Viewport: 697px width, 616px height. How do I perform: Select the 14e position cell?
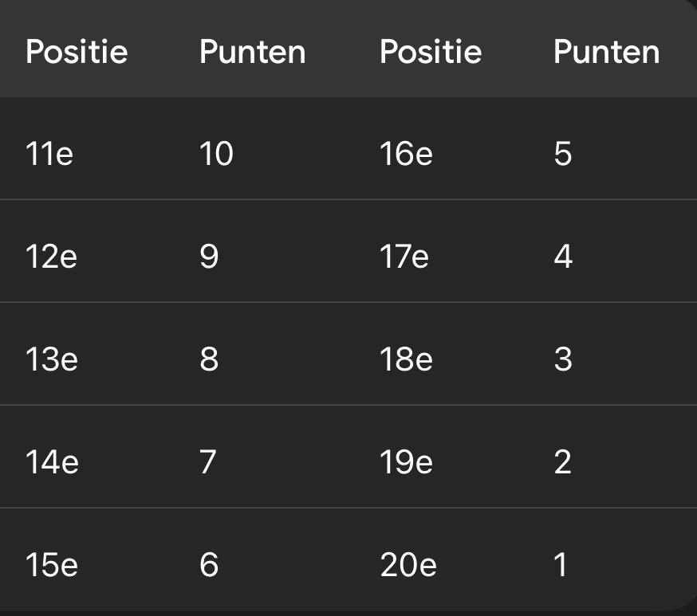coord(52,461)
